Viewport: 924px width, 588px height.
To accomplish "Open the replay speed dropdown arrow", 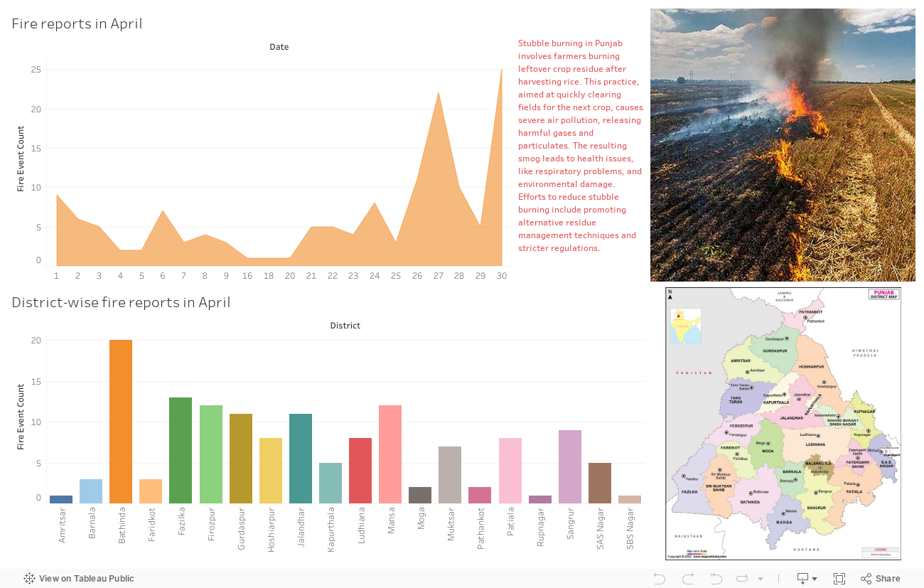I will (761, 579).
